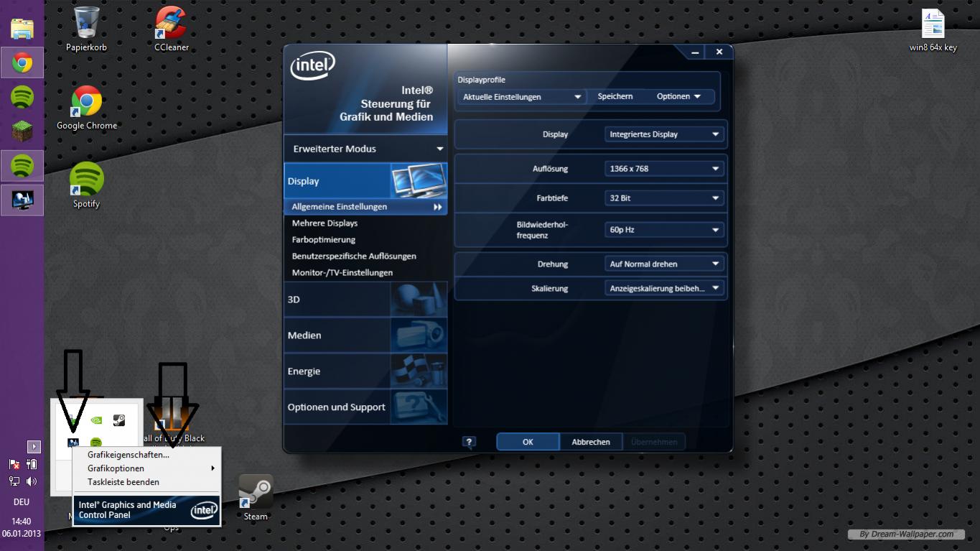
Task: Click the Minecraft block taskbar icon
Action: point(22,131)
